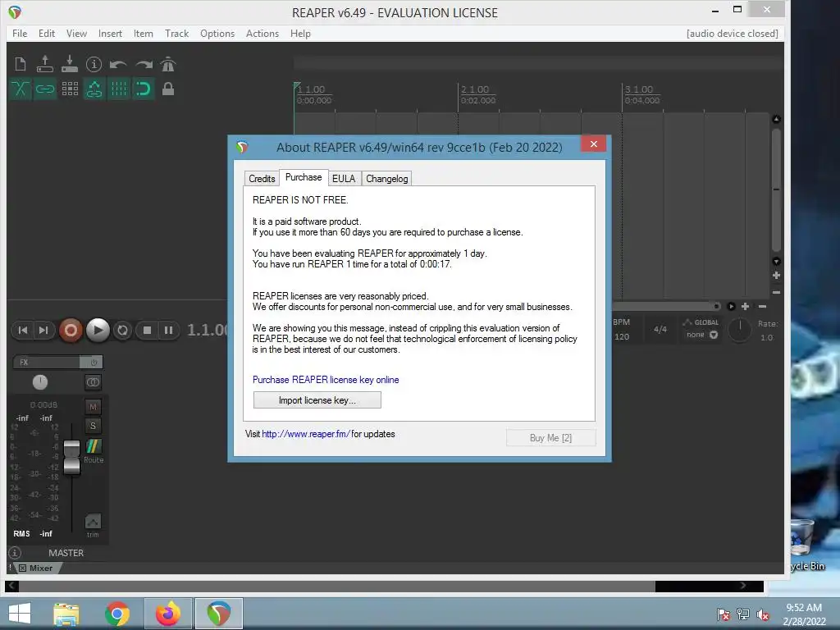Image resolution: width=840 pixels, height=630 pixels.
Task: Click the Open Project upload icon
Action: click(45, 64)
